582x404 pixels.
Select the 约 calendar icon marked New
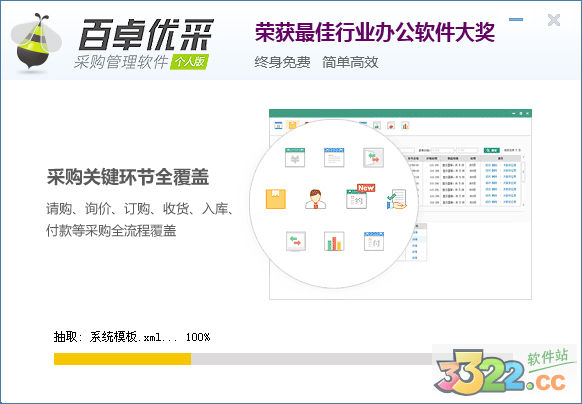click(x=357, y=199)
